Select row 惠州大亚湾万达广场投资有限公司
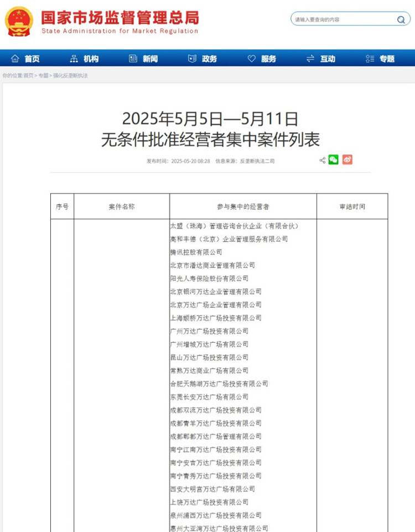The image size is (415, 532). (x=219, y=528)
